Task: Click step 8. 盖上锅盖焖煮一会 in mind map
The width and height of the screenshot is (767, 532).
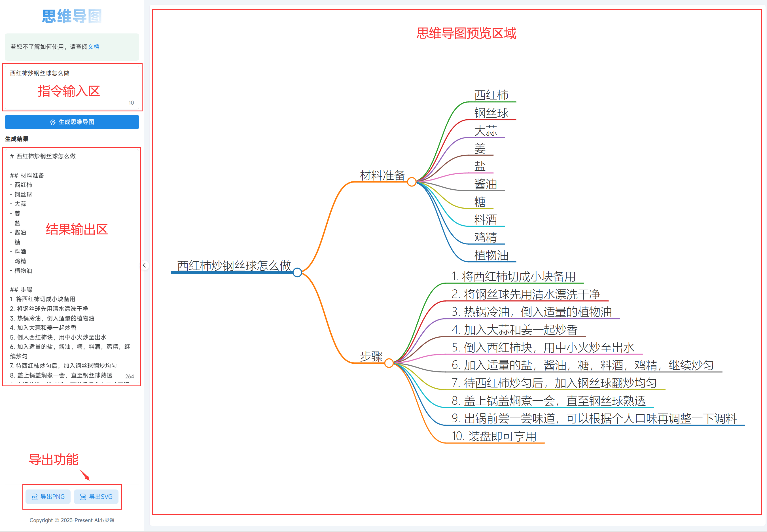Action: click(549, 401)
